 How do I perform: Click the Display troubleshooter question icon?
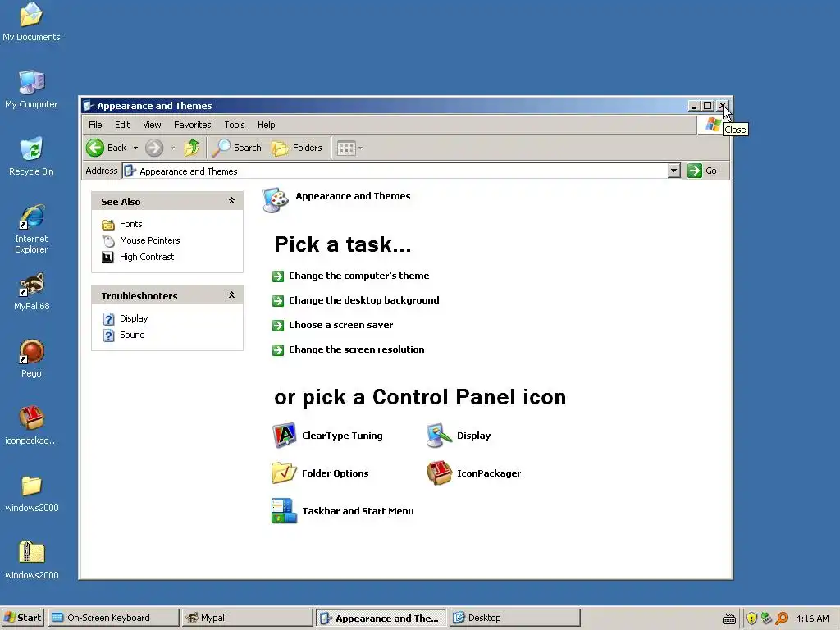point(109,319)
